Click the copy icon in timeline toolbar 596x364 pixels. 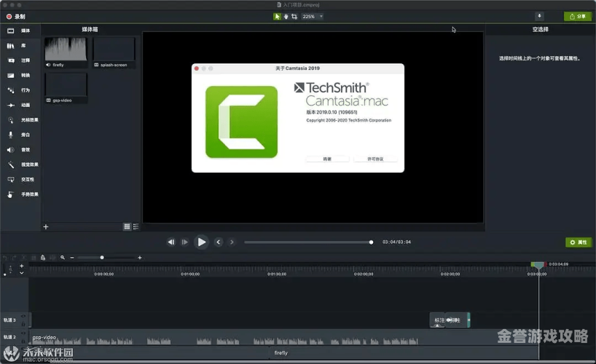click(x=34, y=258)
